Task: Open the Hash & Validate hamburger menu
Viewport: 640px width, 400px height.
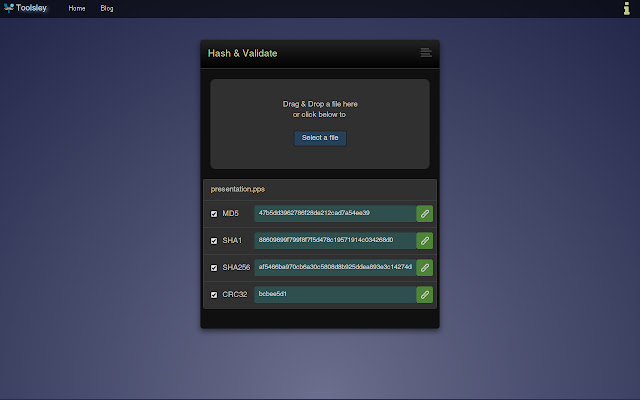Action: click(x=426, y=53)
